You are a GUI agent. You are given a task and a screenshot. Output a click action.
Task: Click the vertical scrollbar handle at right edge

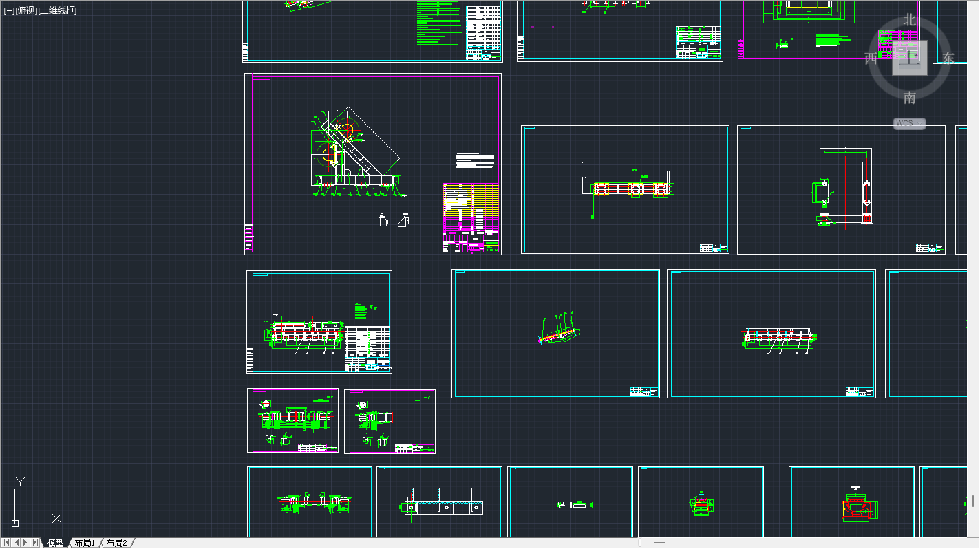[x=974, y=501]
